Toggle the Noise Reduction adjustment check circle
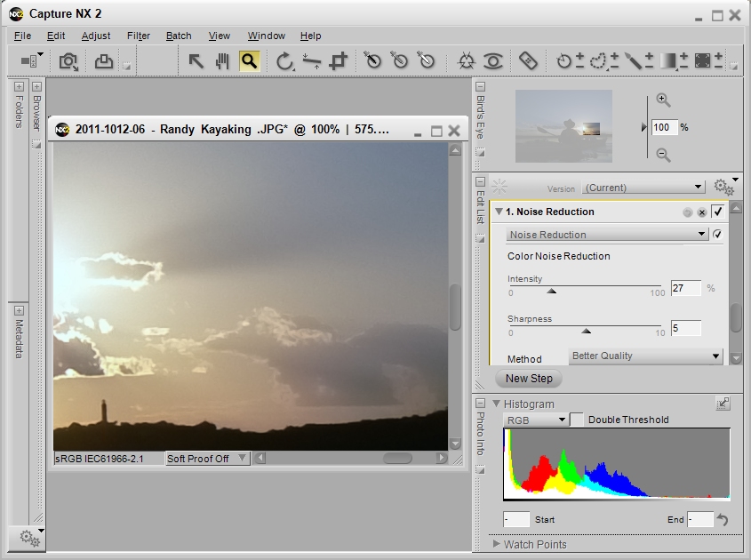751x560 pixels. [x=717, y=234]
